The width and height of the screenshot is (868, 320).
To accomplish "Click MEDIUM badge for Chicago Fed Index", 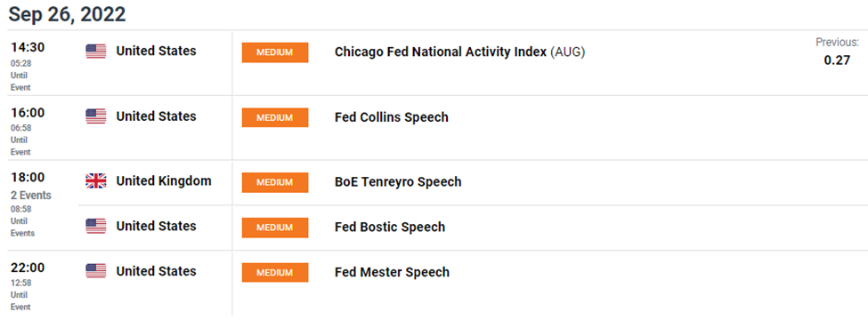I will (275, 52).
